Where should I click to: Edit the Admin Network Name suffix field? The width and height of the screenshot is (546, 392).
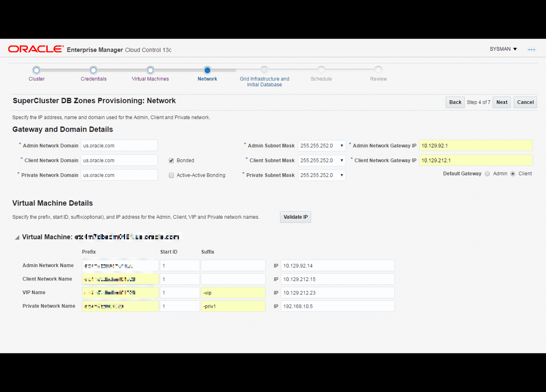233,266
